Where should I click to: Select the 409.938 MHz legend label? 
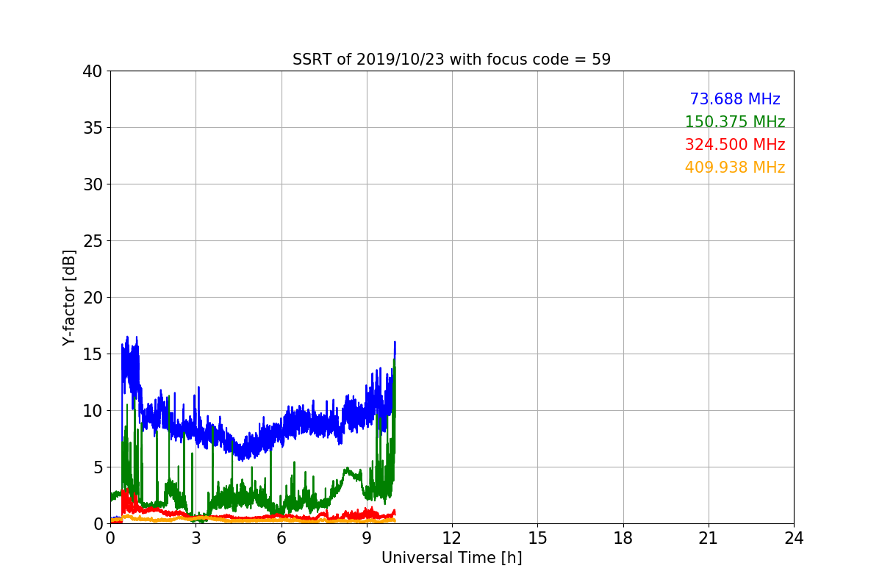(735, 168)
